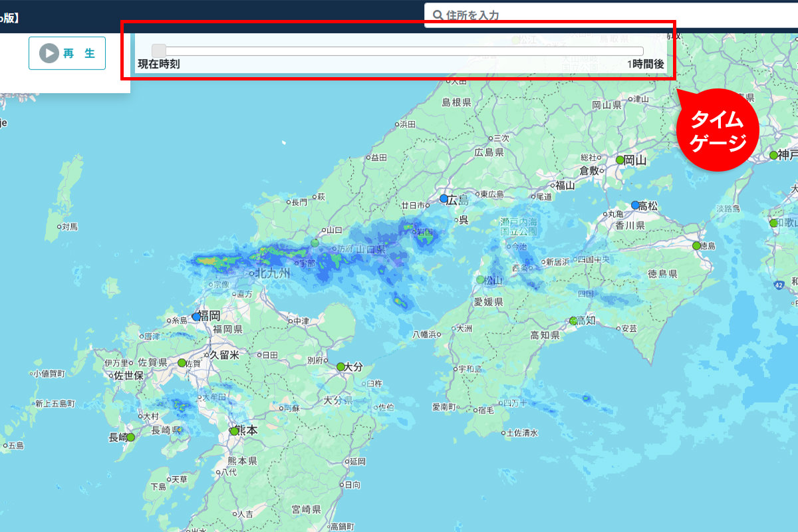
Task: Click the 福岡県 prefecture label
Action: pos(227,329)
